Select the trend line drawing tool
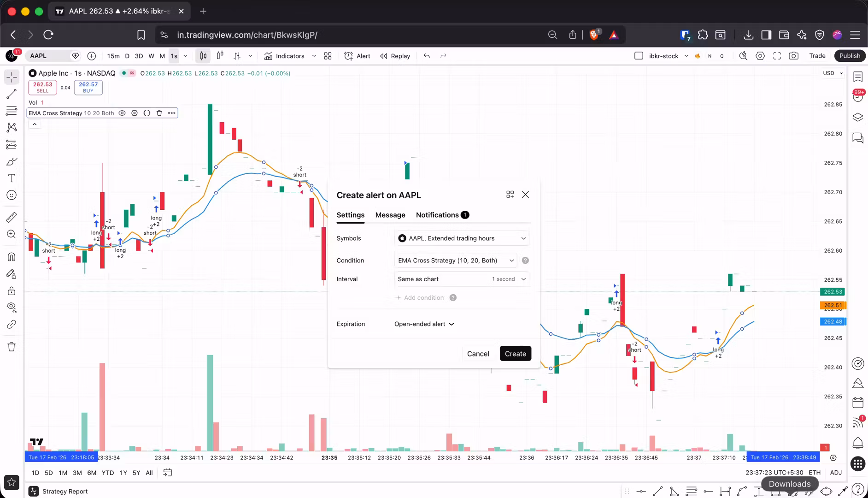The image size is (868, 498). [x=12, y=94]
